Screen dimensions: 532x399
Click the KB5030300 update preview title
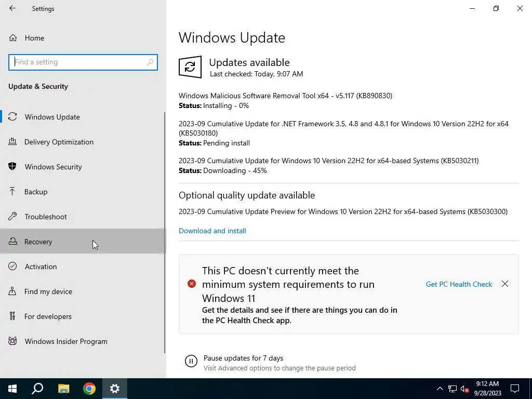tap(343, 211)
